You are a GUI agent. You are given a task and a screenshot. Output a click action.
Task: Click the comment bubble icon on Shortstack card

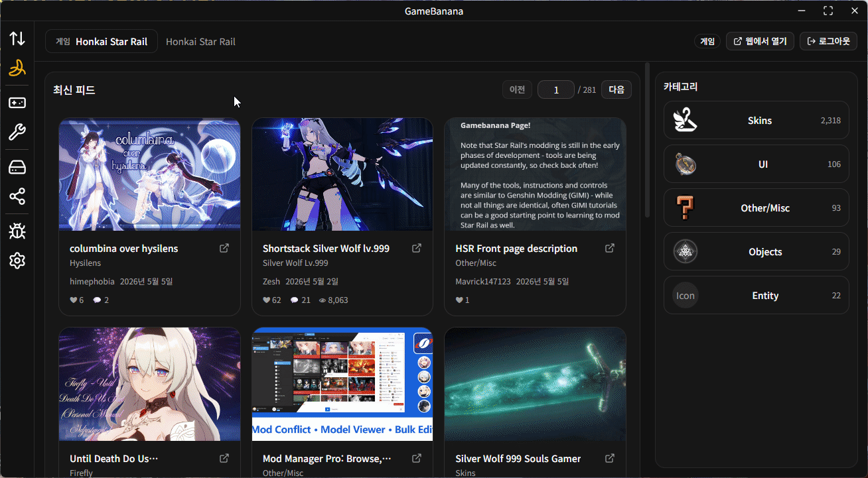295,300
